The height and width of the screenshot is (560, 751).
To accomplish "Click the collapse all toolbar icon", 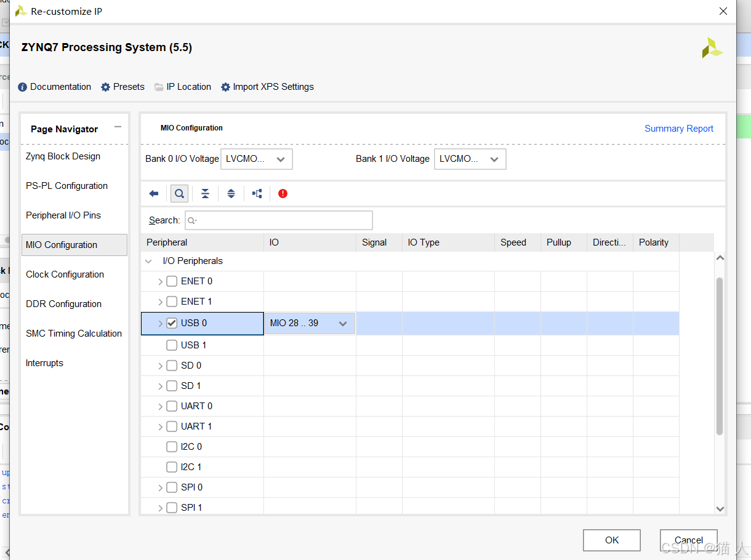I will click(x=205, y=194).
